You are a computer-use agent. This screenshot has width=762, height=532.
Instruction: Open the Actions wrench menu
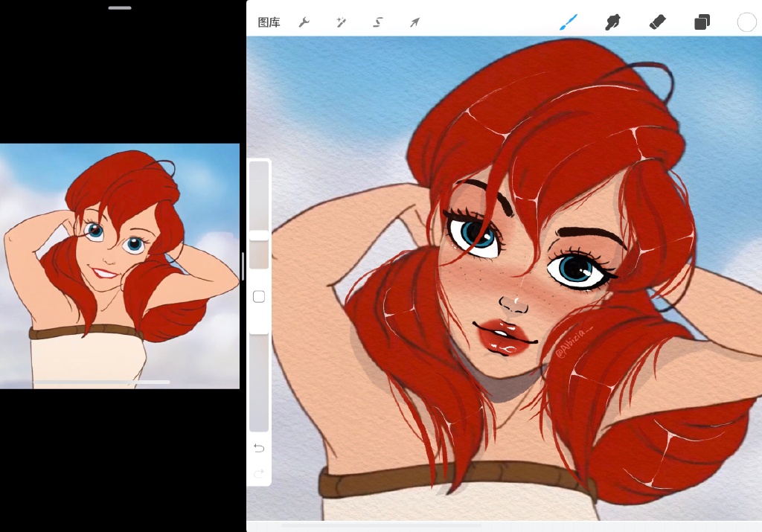tap(304, 22)
